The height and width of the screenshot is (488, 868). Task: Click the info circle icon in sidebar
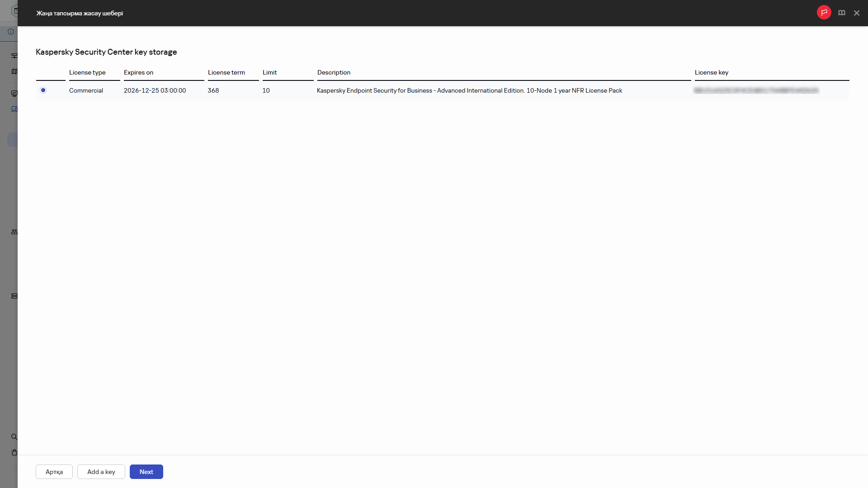11,32
